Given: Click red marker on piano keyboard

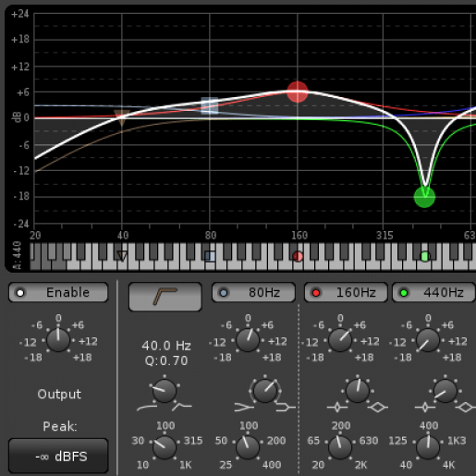Looking at the screenshot, I should coord(298,256).
